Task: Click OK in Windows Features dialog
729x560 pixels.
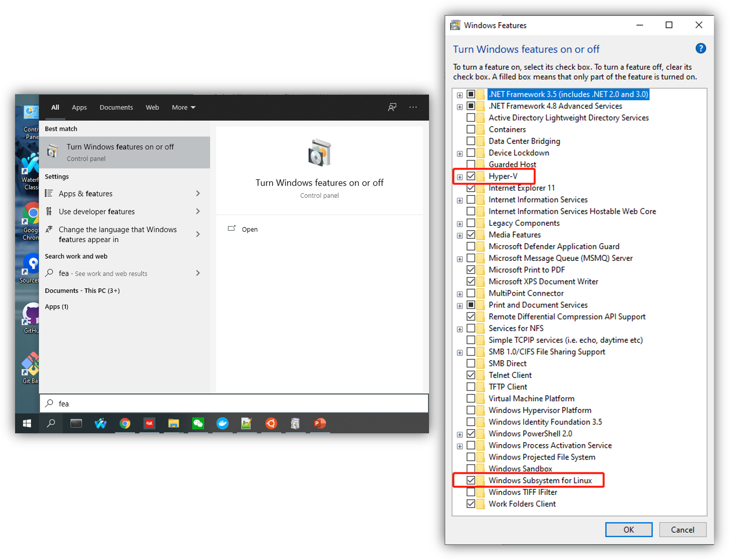Action: [x=629, y=529]
